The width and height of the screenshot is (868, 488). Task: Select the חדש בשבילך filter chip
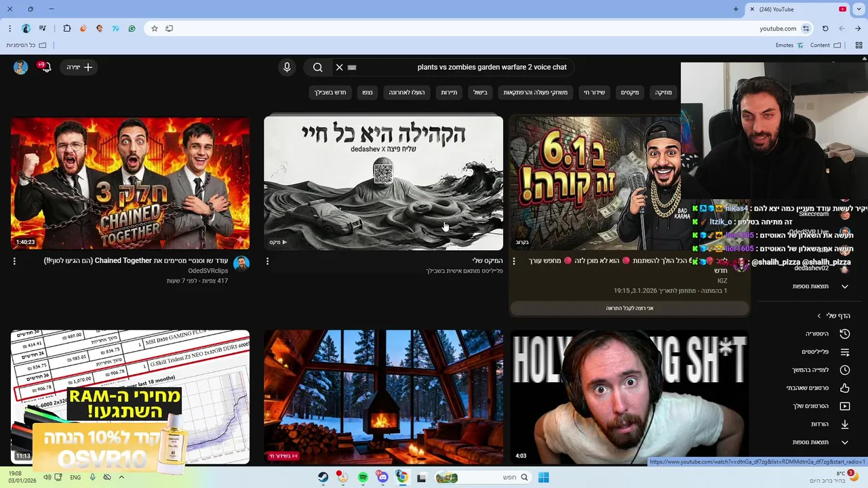(x=330, y=92)
